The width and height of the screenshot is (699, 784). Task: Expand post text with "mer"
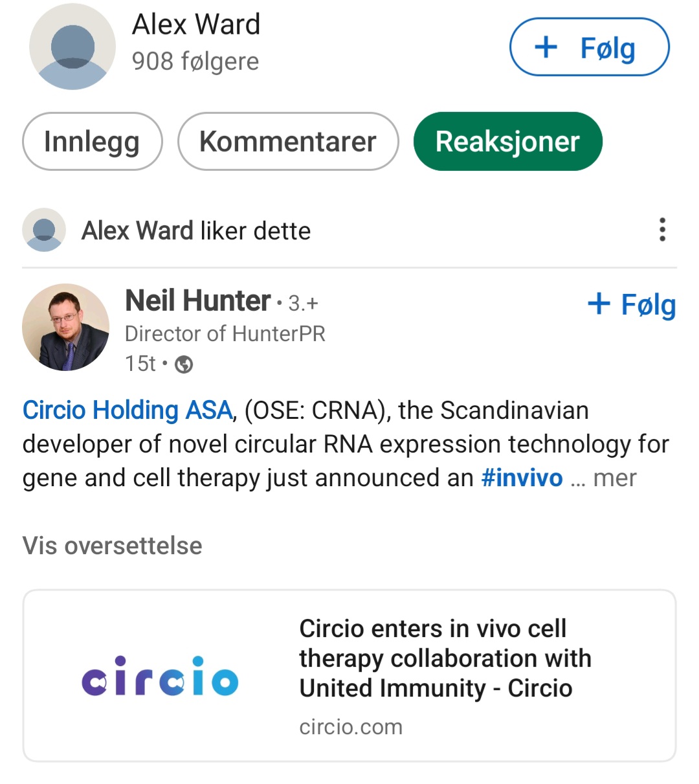614,478
